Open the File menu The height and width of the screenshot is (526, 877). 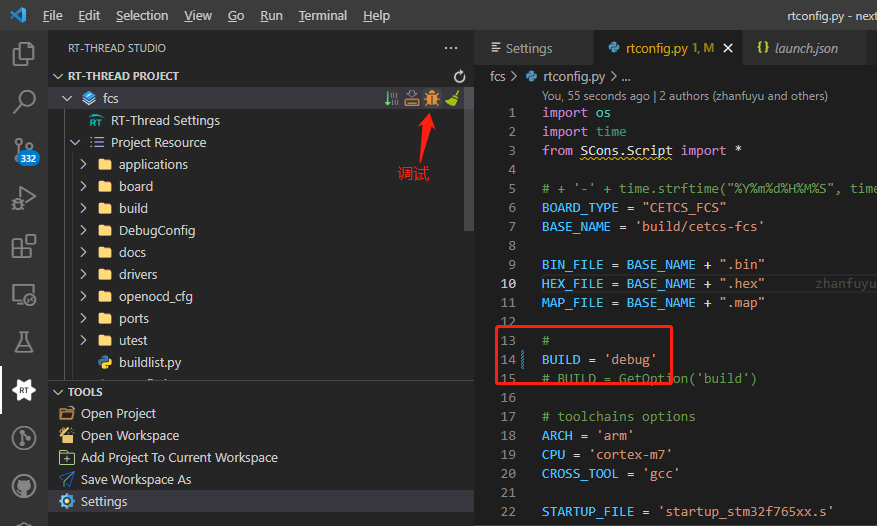coord(53,16)
